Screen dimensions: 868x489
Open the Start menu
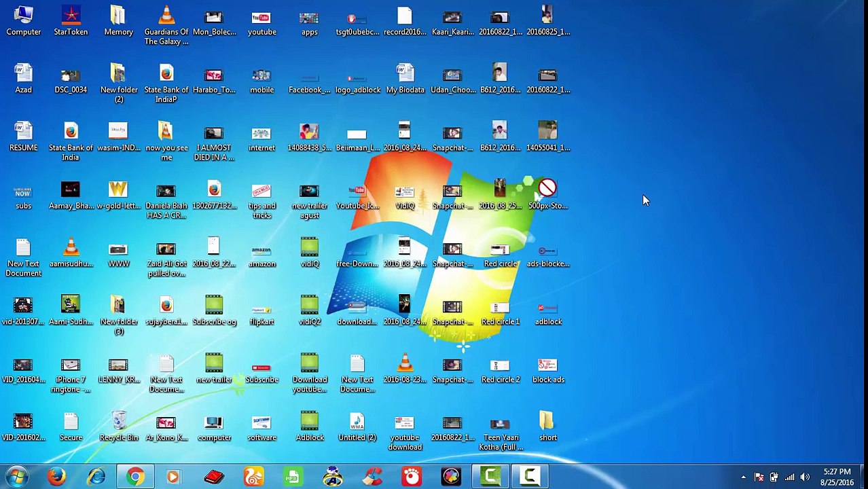(x=16, y=477)
